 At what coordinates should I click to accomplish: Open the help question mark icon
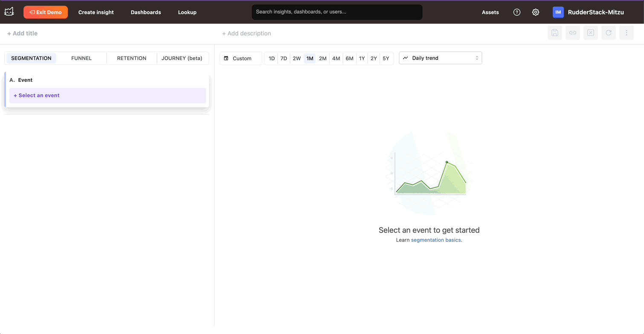tap(517, 12)
